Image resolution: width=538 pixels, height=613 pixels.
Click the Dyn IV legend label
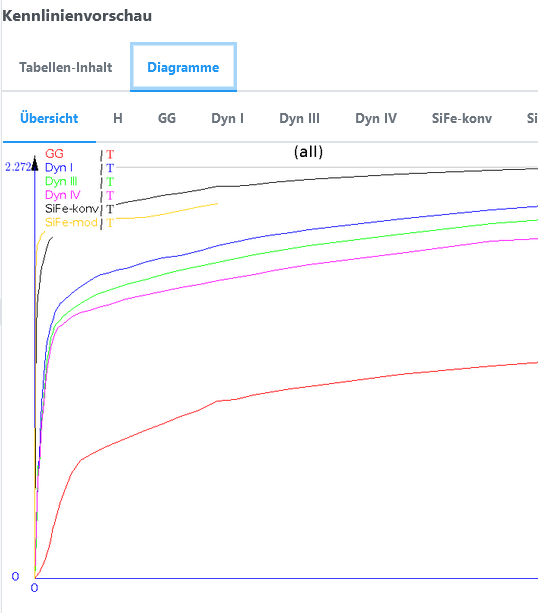point(63,195)
